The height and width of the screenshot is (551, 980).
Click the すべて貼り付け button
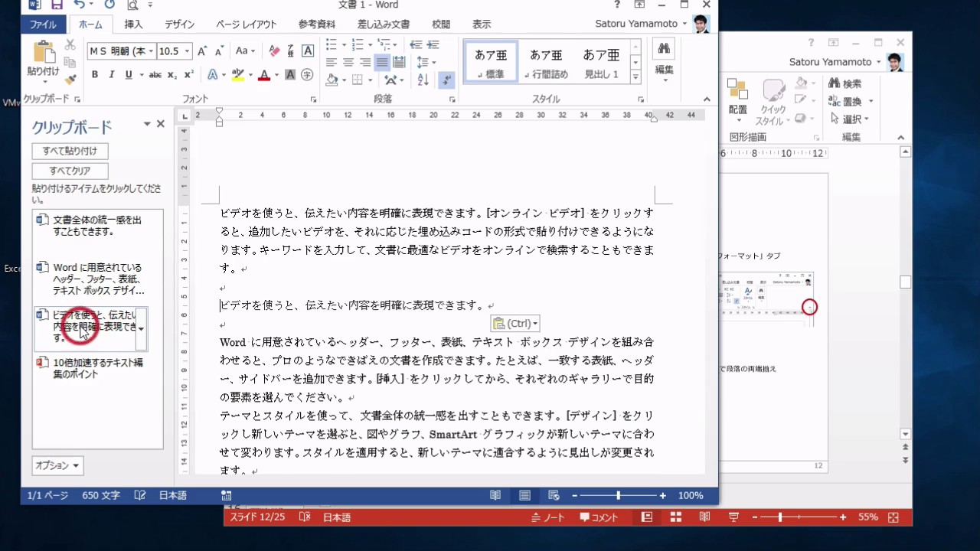tap(70, 151)
